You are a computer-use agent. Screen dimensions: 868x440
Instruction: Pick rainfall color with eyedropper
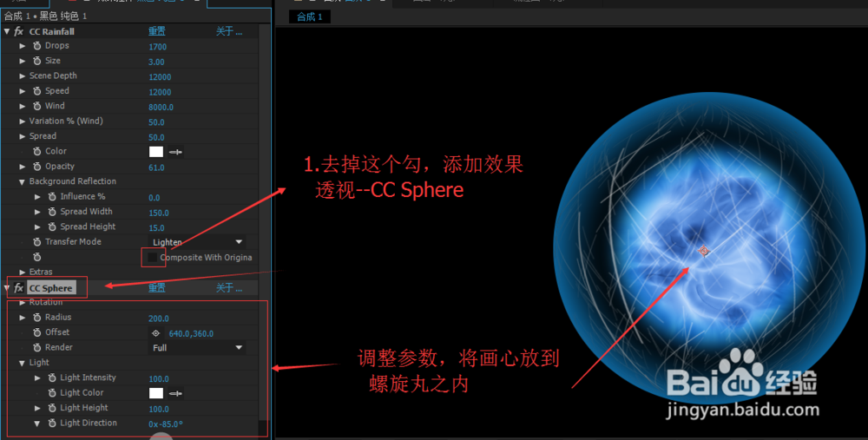click(x=175, y=152)
